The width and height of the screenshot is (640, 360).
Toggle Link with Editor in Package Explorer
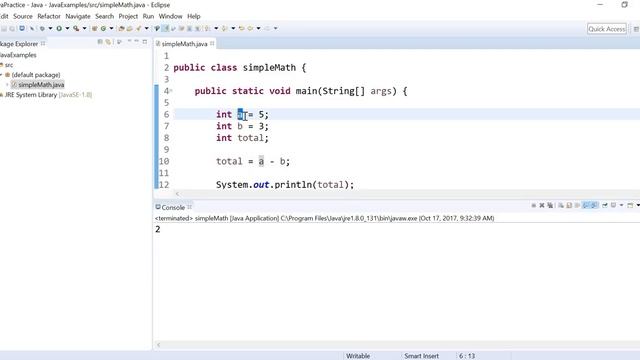(108, 42)
